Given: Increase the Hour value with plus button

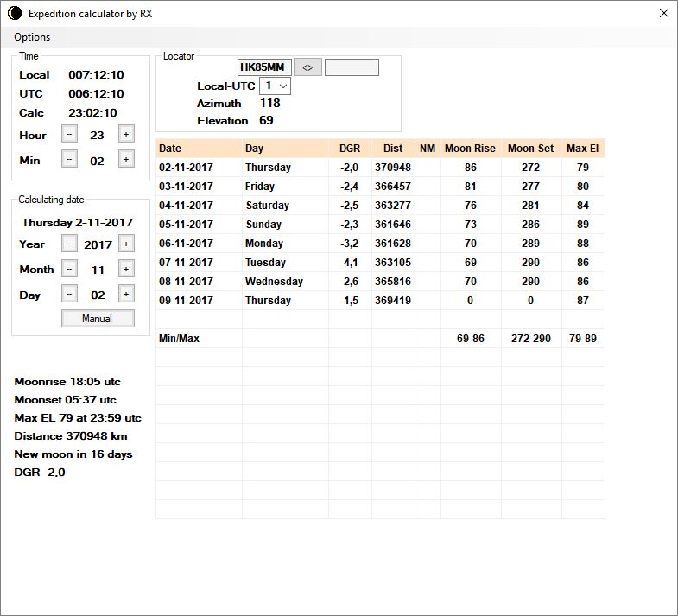Looking at the screenshot, I should tap(126, 134).
